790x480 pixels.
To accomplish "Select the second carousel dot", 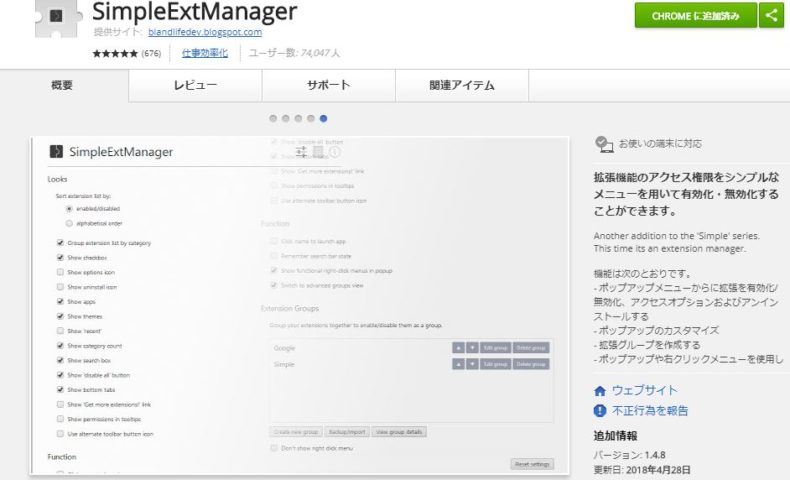I will point(286,118).
